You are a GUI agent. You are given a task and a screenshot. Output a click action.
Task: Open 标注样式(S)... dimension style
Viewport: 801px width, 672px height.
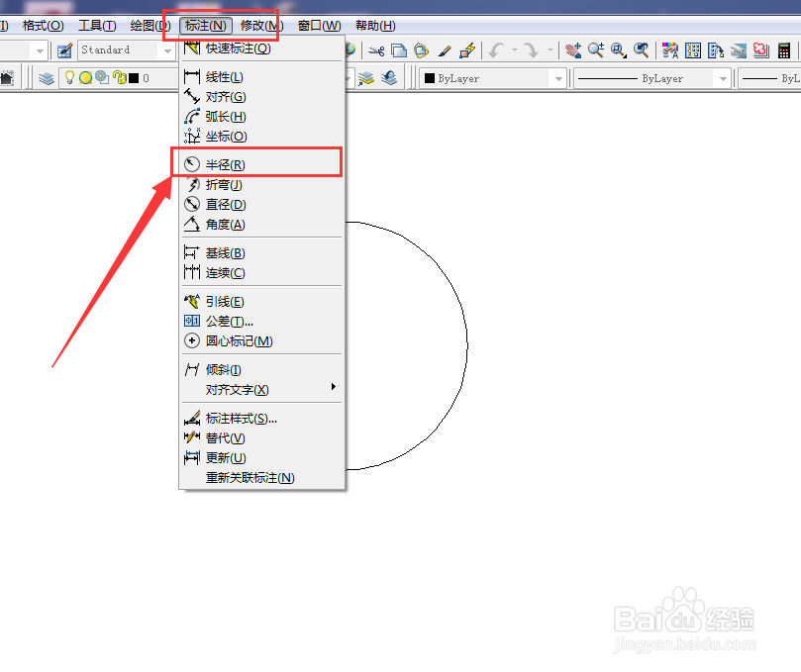click(262, 419)
